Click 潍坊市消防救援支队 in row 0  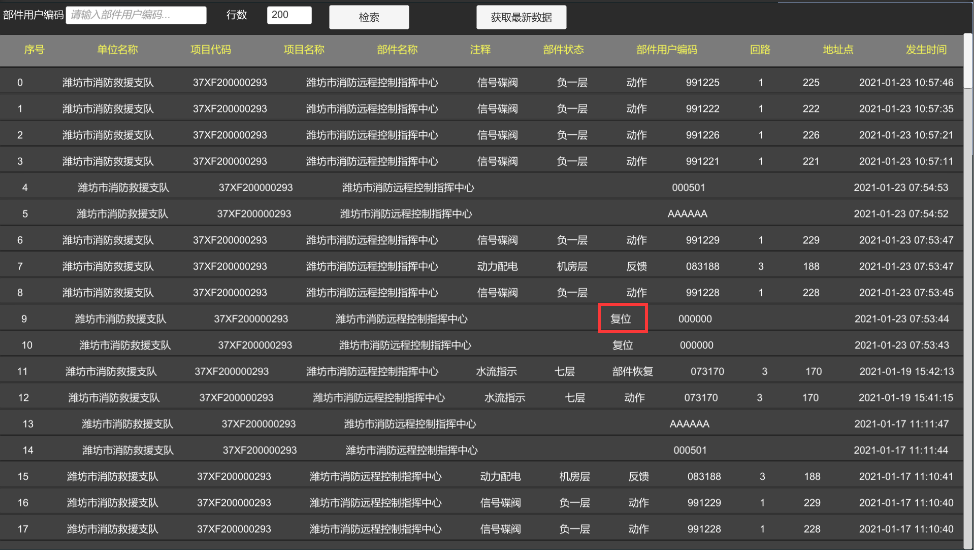click(108, 83)
